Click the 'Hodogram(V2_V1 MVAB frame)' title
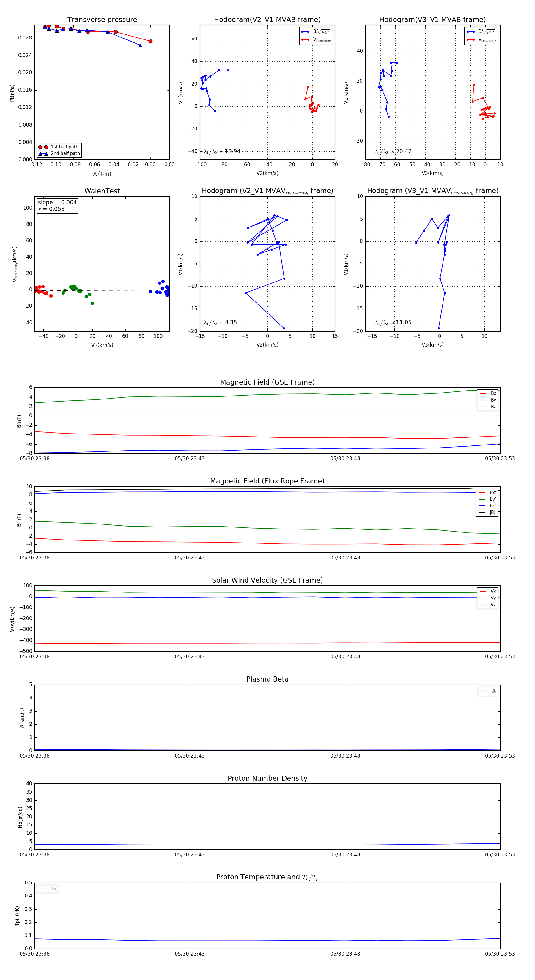The image size is (535, 980). 267,19
